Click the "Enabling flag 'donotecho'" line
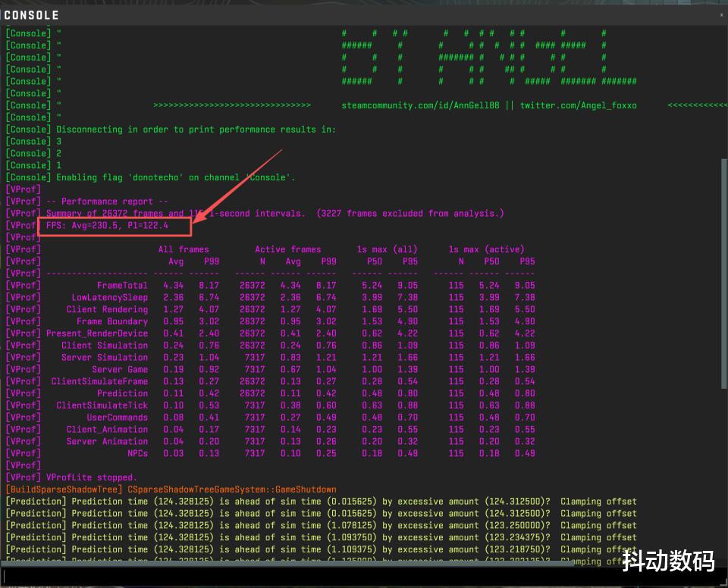Screen dimensions: 728x588 click(175, 177)
